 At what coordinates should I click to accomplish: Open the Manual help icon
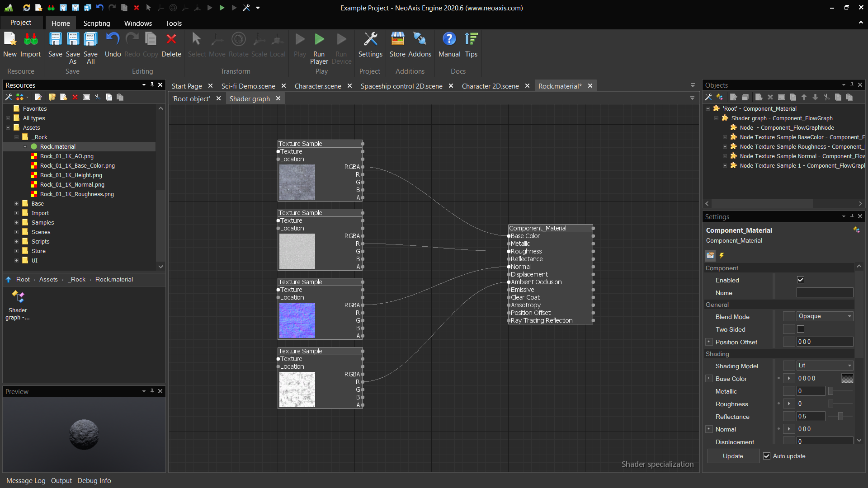point(449,39)
